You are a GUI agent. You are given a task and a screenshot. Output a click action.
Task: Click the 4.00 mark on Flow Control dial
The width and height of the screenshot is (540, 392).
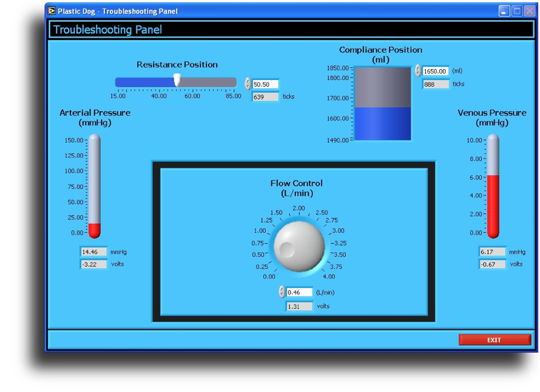coord(329,277)
